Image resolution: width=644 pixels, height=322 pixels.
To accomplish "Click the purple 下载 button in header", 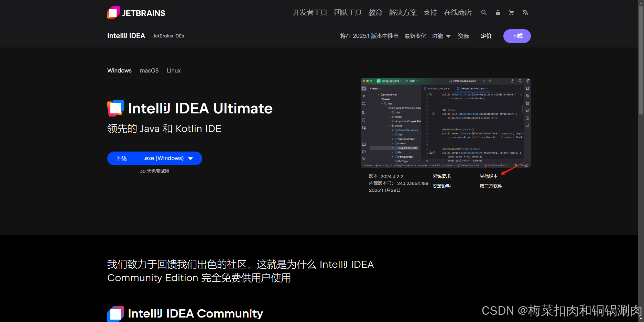I will [x=517, y=36].
